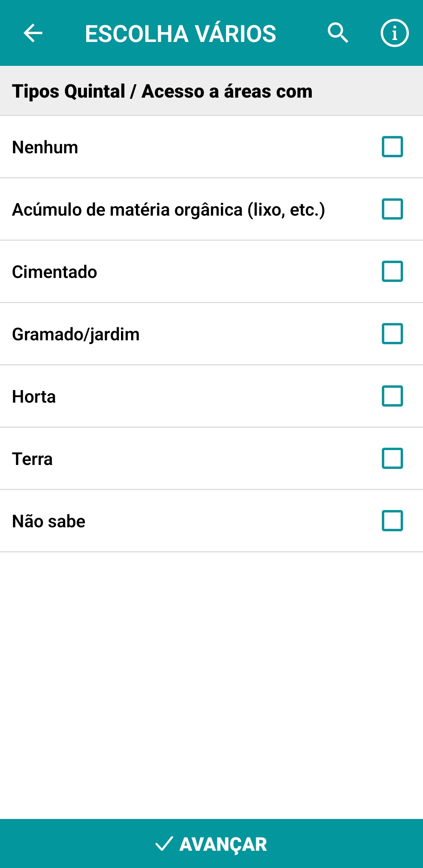Check the Nenhum checkbox
Image resolution: width=423 pixels, height=868 pixels.
pos(392,147)
